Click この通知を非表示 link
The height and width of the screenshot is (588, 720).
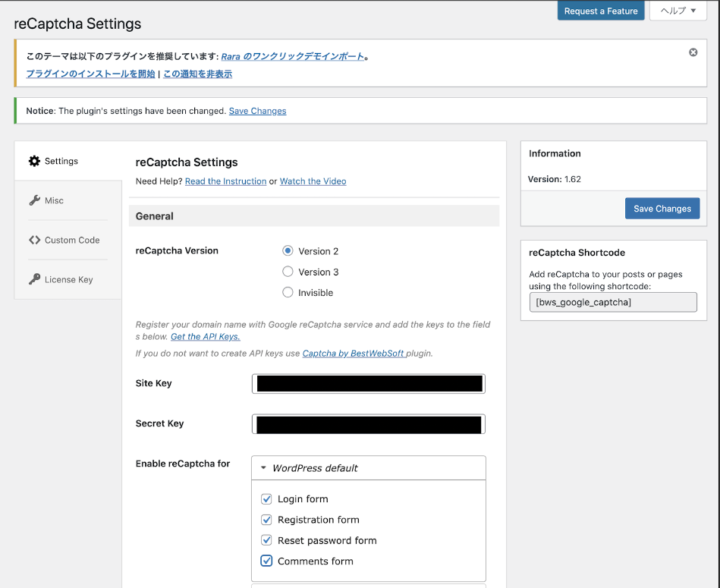pyautogui.click(x=197, y=74)
